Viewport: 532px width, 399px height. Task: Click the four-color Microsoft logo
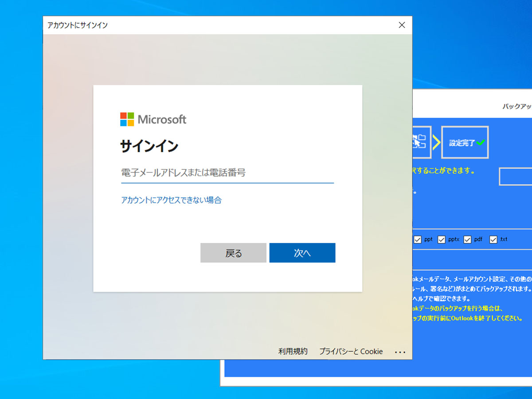click(x=127, y=119)
